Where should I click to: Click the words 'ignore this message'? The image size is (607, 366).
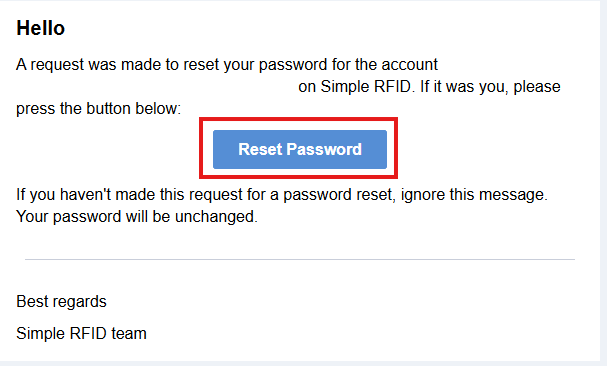pos(473,194)
